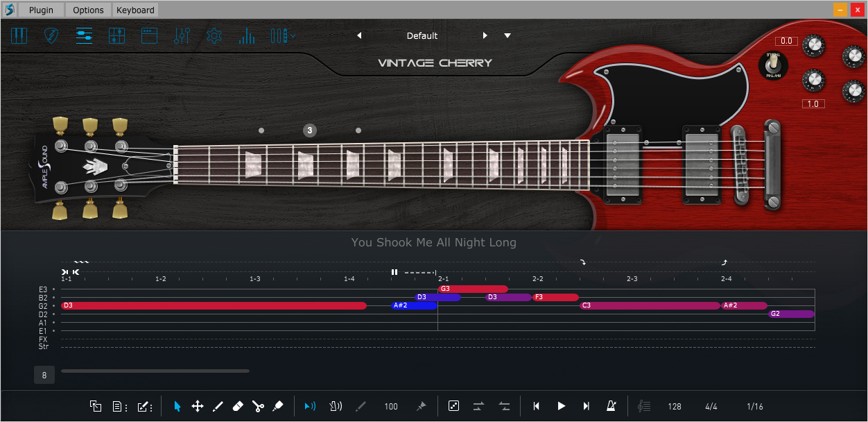The width and height of the screenshot is (868, 422).
Task: Expand the 1/16 grid size selector
Action: click(x=754, y=407)
